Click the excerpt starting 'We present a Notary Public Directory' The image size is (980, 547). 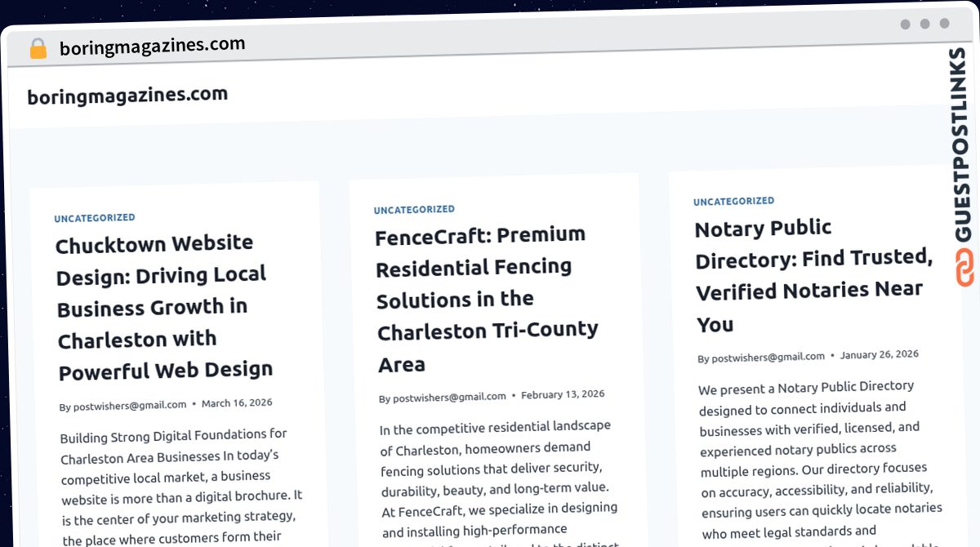click(x=821, y=461)
